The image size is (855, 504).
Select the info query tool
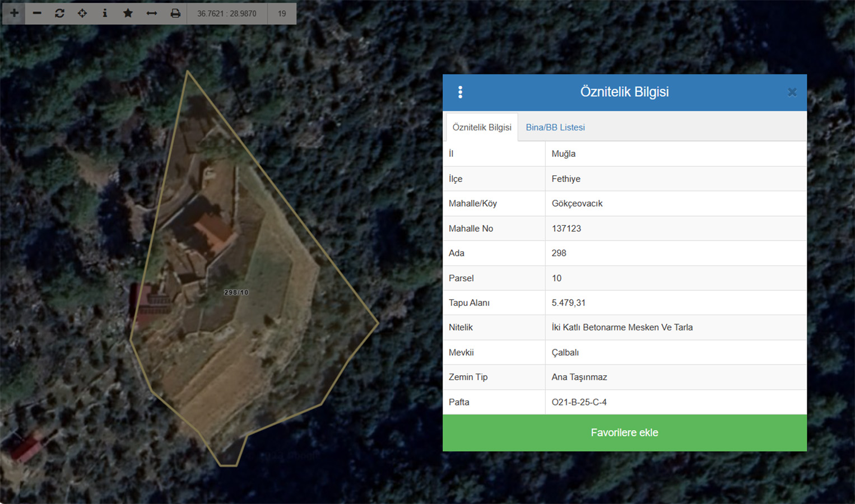tap(105, 13)
